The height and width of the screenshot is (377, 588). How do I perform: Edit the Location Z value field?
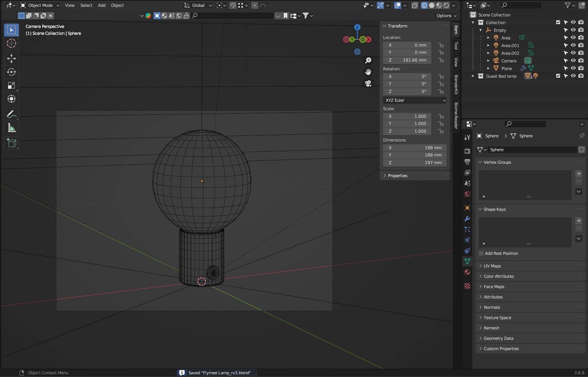click(407, 60)
